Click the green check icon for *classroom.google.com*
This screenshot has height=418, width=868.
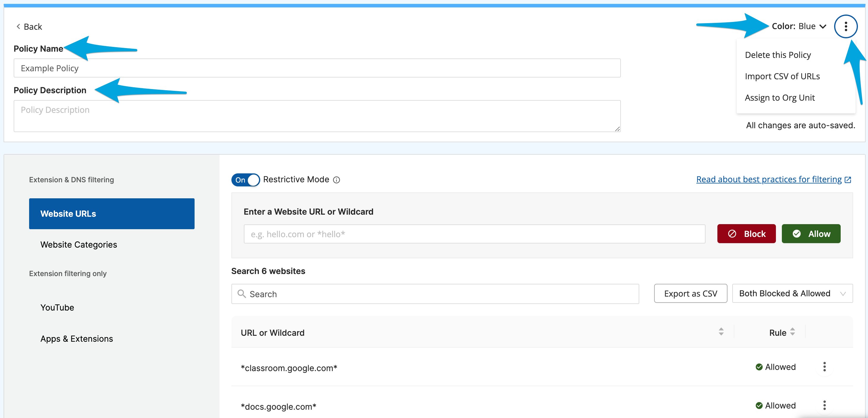pos(759,367)
